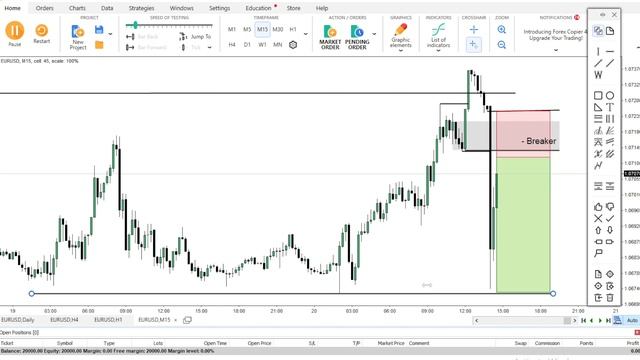
Task: Switch to the EURUSD,H1 chart tab
Action: pyautogui.click(x=108, y=320)
